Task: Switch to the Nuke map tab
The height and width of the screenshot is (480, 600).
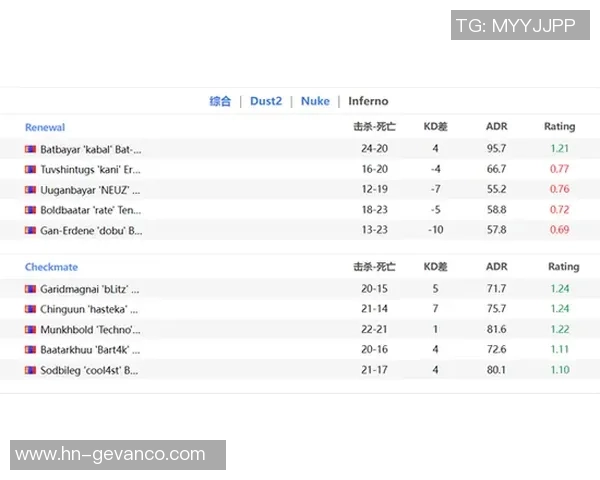Action: point(315,101)
